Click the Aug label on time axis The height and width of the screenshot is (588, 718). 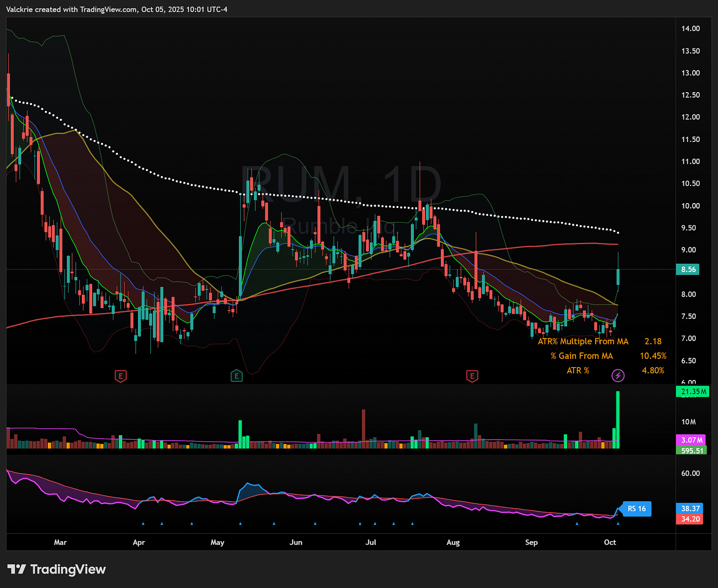(453, 542)
